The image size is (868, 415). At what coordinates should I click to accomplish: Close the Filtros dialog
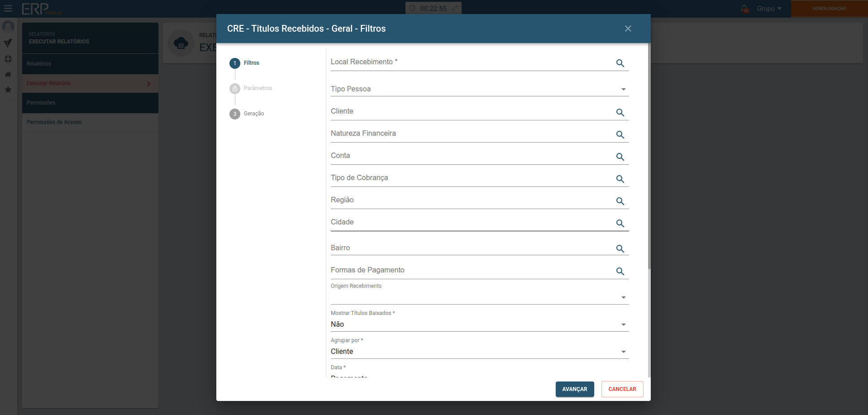[x=628, y=29]
